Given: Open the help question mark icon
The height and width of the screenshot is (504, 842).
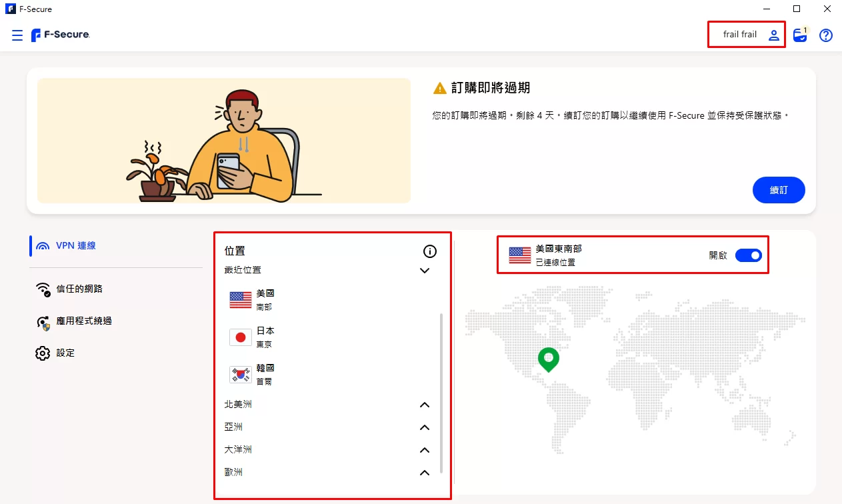Looking at the screenshot, I should point(826,35).
